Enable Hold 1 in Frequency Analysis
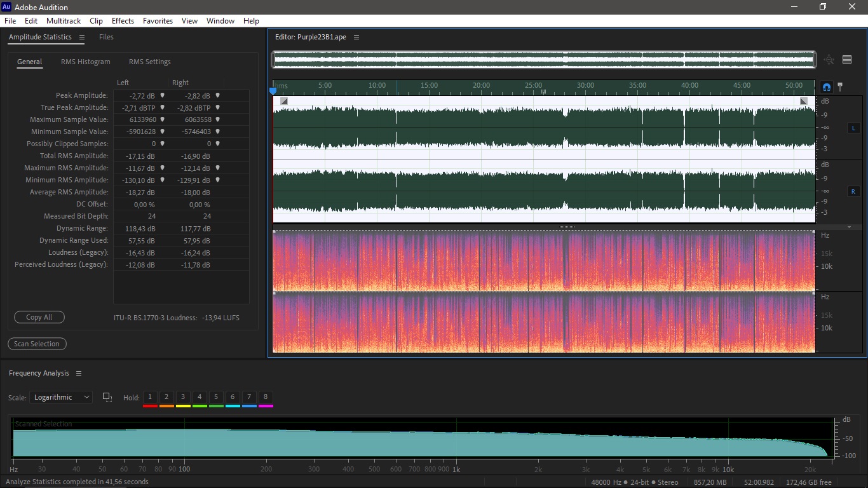Image resolution: width=868 pixels, height=488 pixels. [x=150, y=397]
